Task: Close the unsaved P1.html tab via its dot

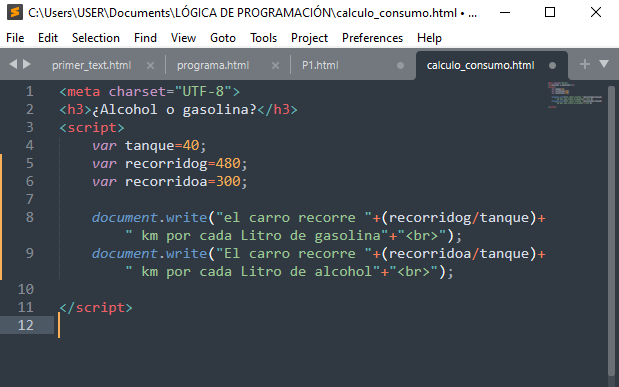Action: coord(400,66)
